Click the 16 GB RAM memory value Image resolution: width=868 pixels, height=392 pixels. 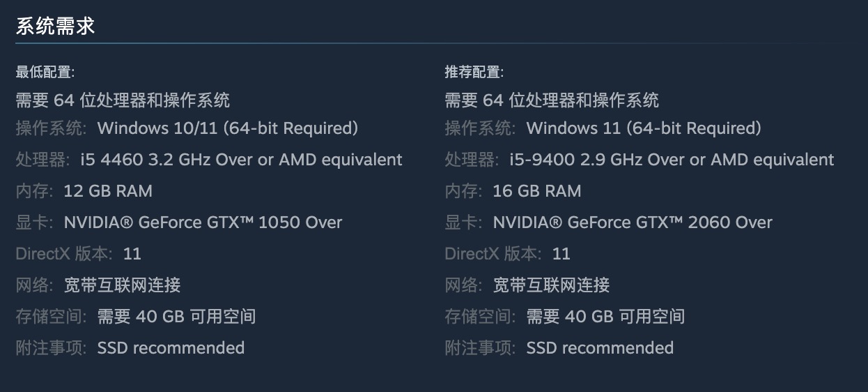pyautogui.click(x=537, y=191)
